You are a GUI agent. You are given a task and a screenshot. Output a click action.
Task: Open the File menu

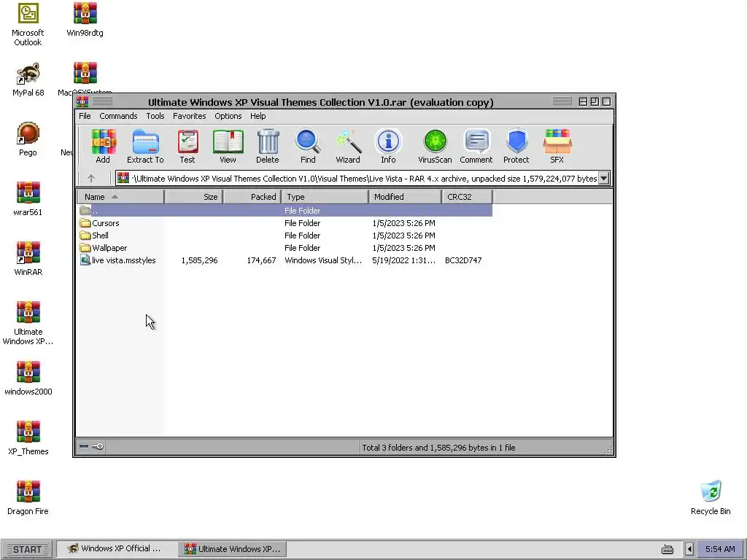click(x=85, y=116)
